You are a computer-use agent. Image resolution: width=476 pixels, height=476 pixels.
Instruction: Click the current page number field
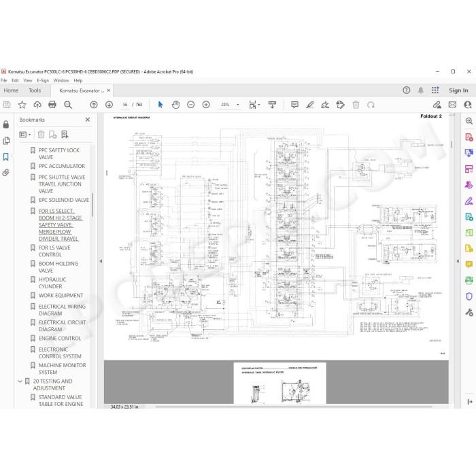point(124,105)
